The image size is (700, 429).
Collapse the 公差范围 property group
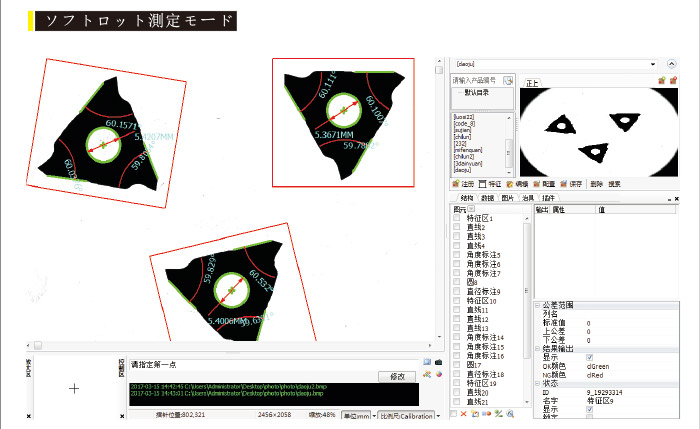[x=537, y=305]
